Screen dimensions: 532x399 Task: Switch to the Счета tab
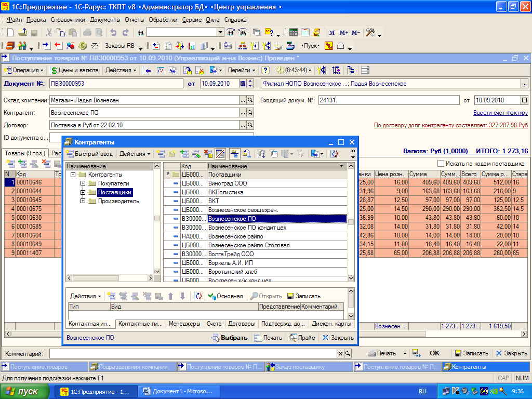pyautogui.click(x=214, y=324)
